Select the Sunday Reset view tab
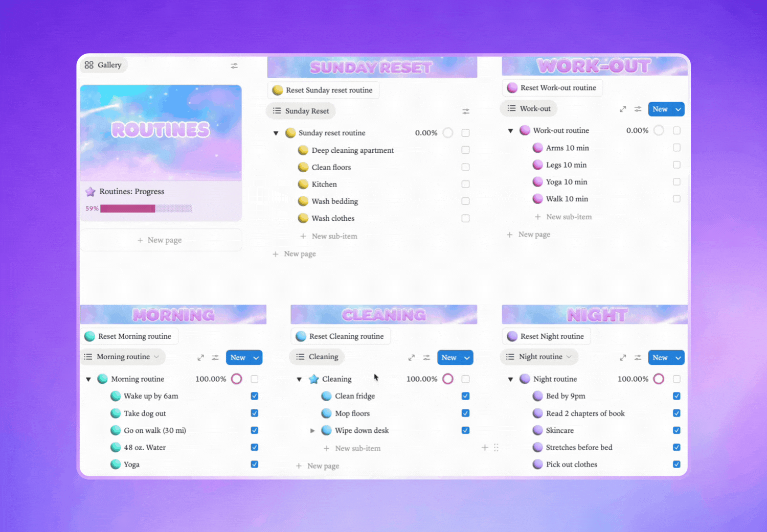The width and height of the screenshot is (767, 532). (x=301, y=111)
